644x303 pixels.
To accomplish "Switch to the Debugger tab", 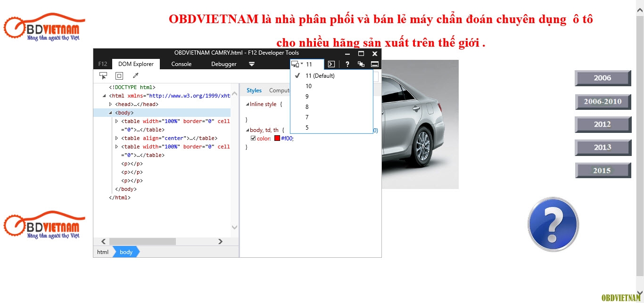I will point(224,64).
